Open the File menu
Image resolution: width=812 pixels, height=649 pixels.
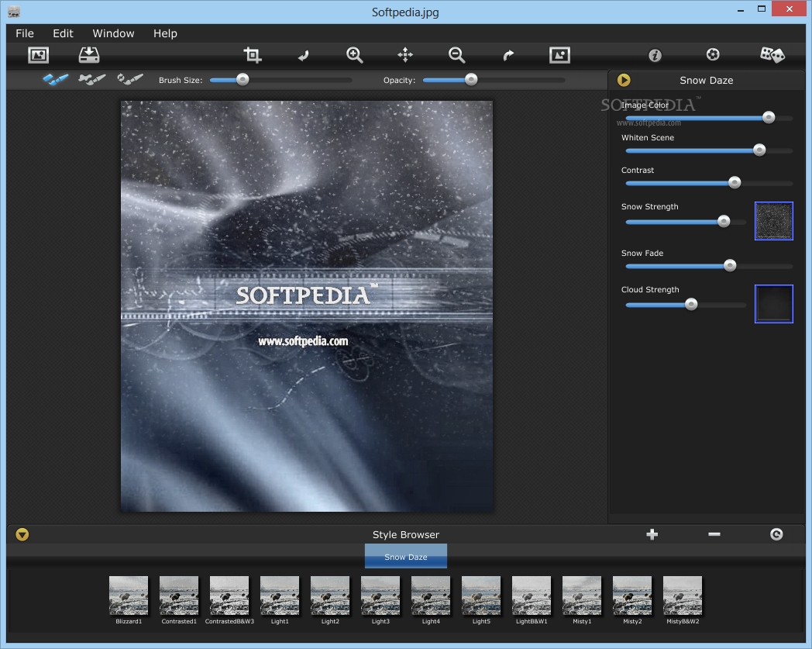[25, 33]
